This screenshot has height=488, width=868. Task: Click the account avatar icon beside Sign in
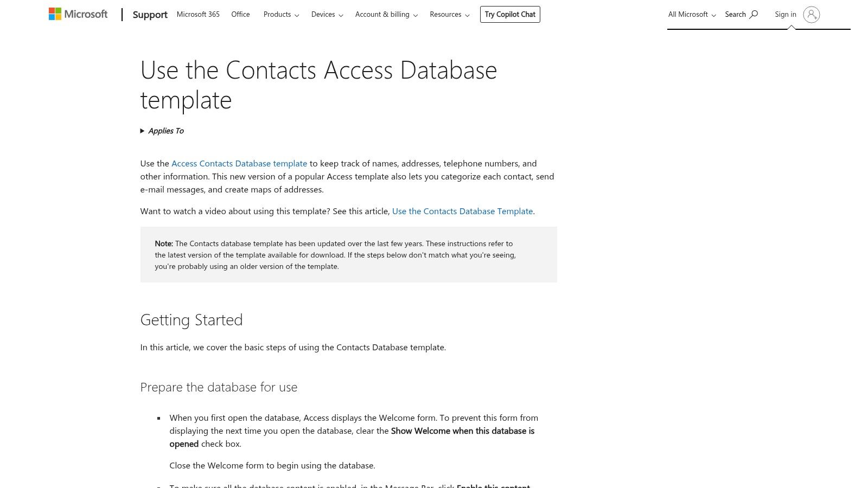[x=811, y=15]
